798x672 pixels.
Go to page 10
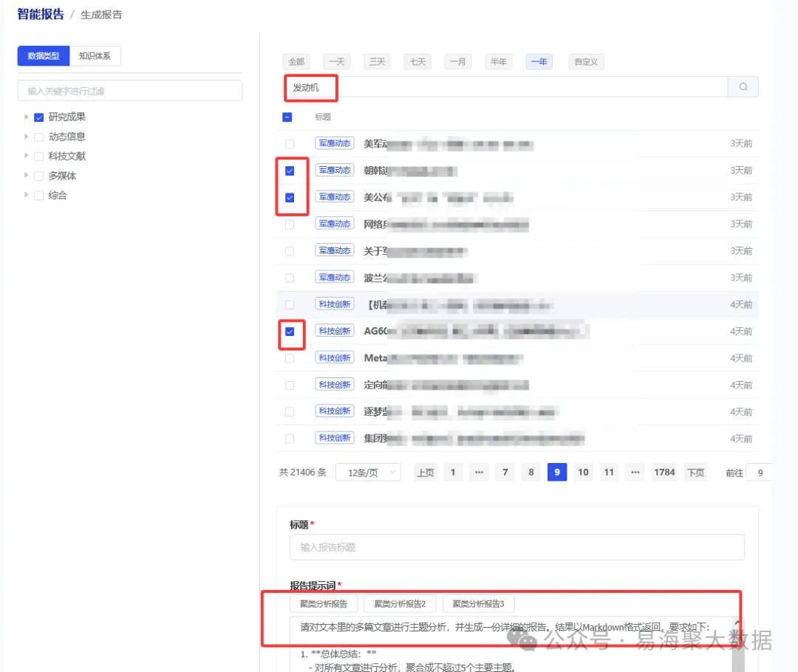pyautogui.click(x=583, y=473)
